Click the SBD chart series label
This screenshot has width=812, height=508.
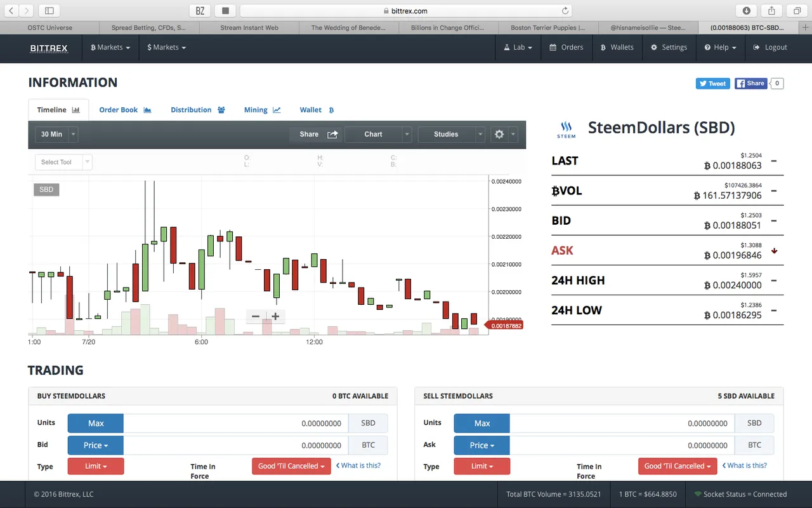tap(46, 189)
